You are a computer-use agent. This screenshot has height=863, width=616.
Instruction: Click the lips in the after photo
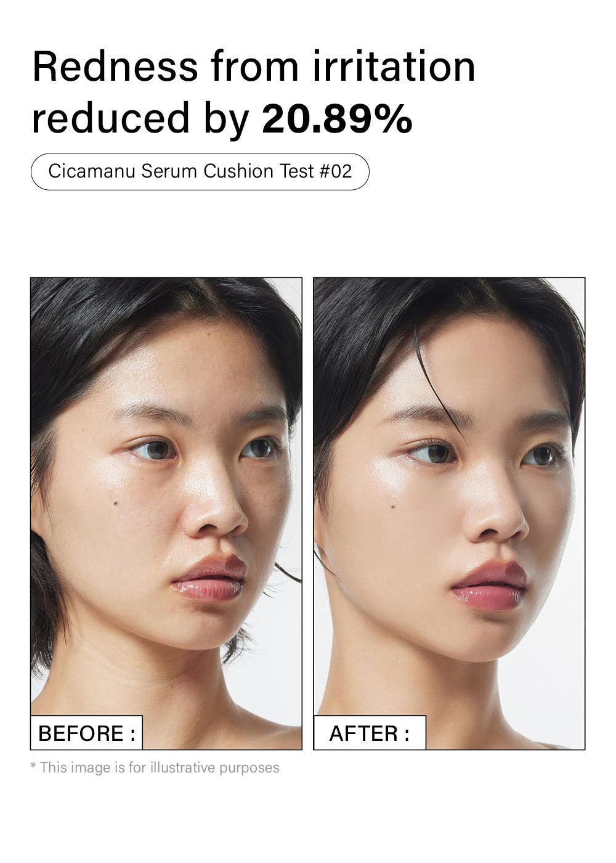click(490, 586)
